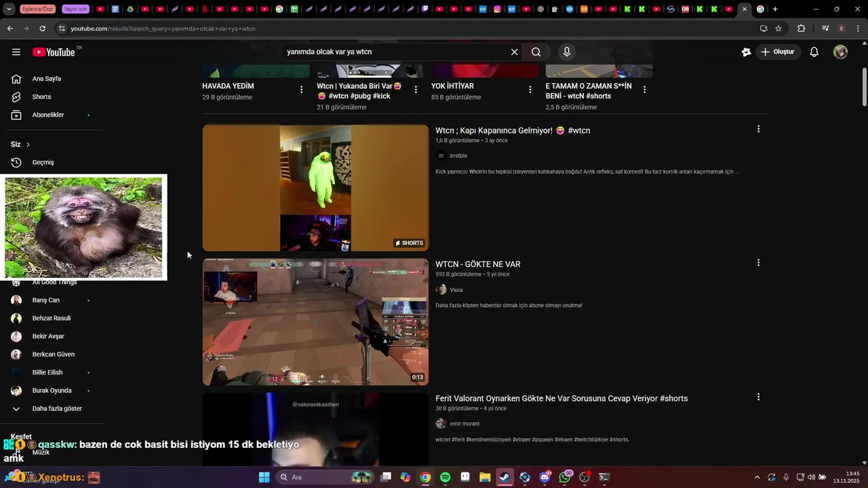This screenshot has height=488, width=868.
Task: Open the Eğlence/Doz tab group
Action: 38,9
